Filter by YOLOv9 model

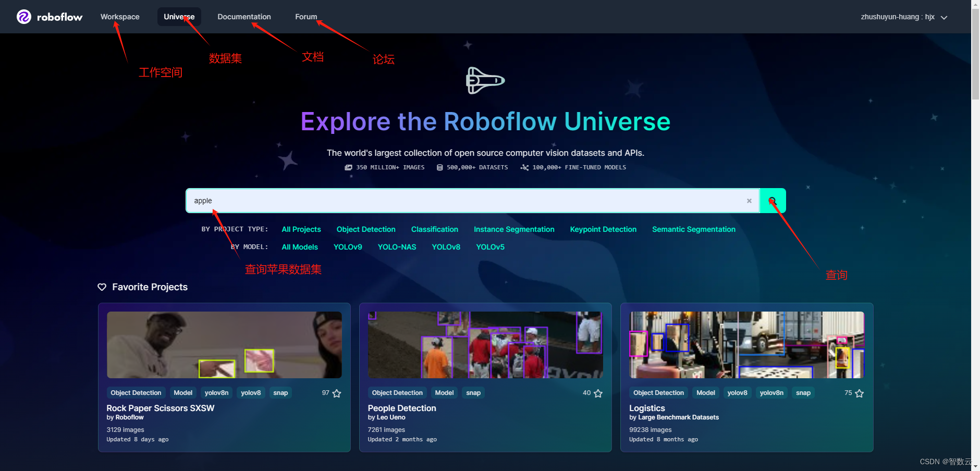click(x=348, y=247)
